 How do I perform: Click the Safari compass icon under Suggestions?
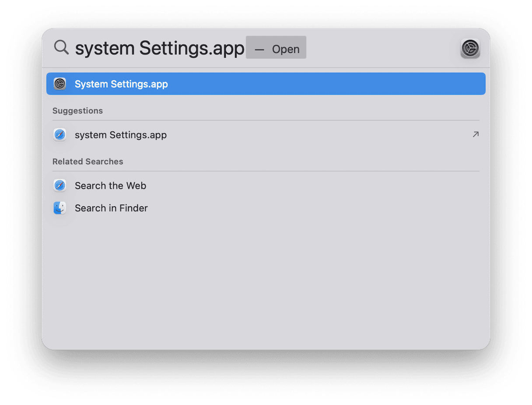60,135
